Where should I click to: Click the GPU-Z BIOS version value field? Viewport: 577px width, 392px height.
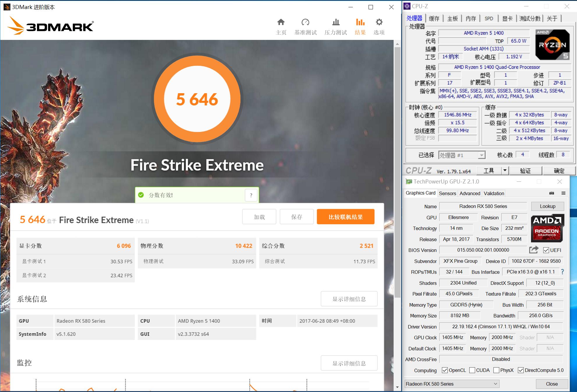click(x=483, y=250)
